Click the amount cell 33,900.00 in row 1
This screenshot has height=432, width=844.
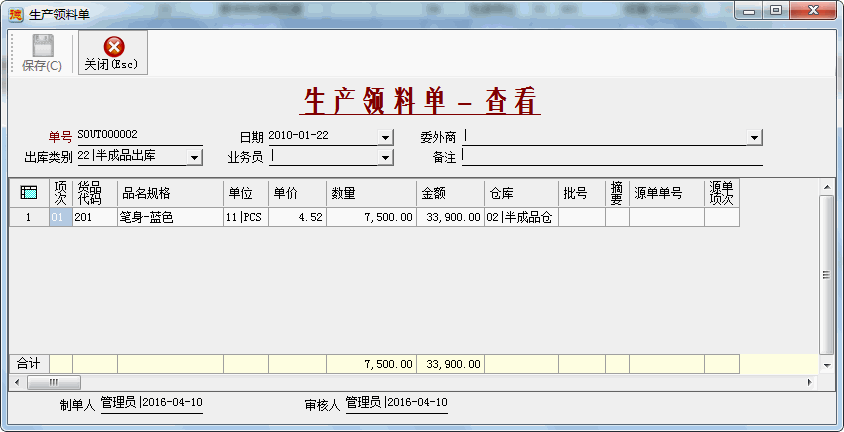click(x=451, y=217)
